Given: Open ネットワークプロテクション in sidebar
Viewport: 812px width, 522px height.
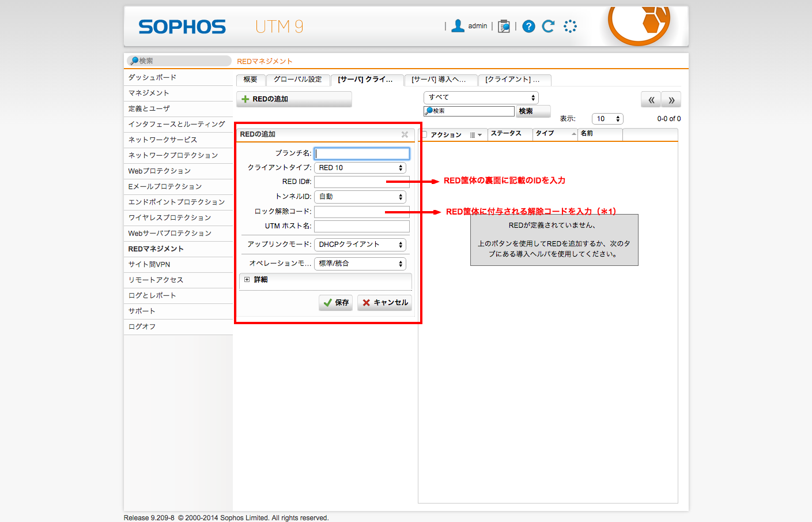Looking at the screenshot, I should point(178,156).
